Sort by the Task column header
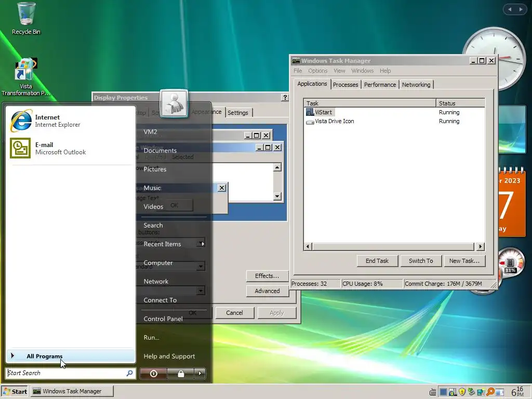 click(x=370, y=103)
